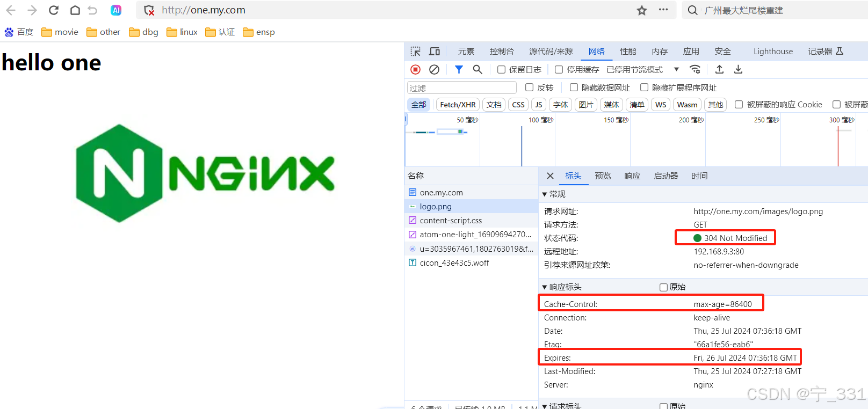Image resolution: width=868 pixels, height=409 pixels.
Task: Switch to the 性能 DevTools tab
Action: tap(628, 52)
